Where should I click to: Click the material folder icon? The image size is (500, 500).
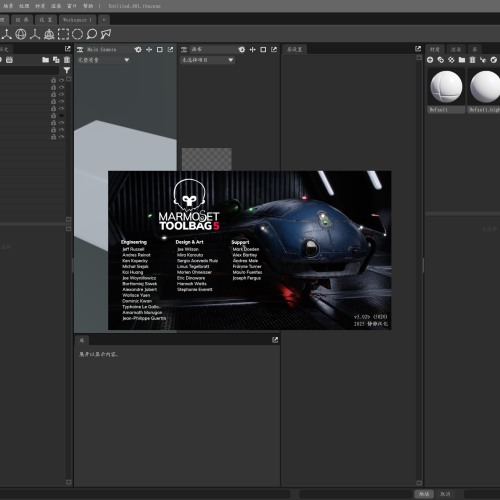(x=462, y=60)
